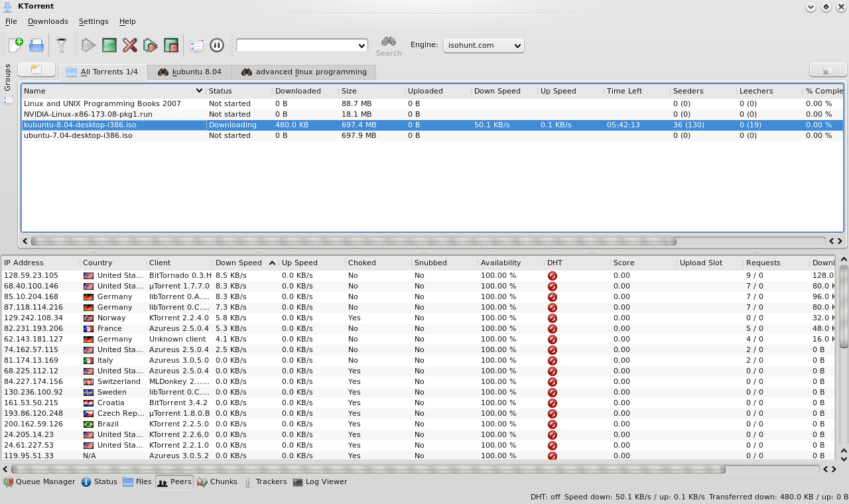Click the New torrent icon in toolbar
849x504 pixels.
16,45
